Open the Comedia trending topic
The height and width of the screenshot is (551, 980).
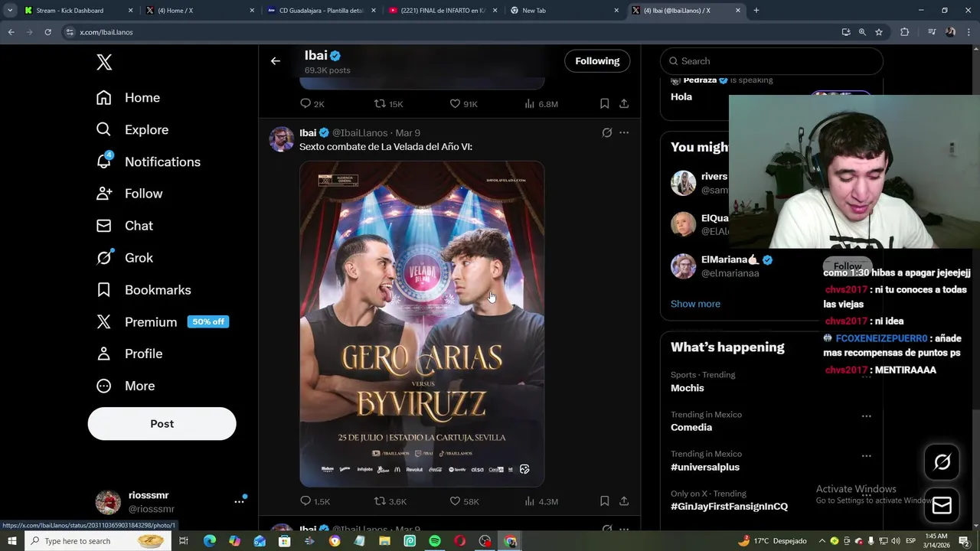click(691, 427)
